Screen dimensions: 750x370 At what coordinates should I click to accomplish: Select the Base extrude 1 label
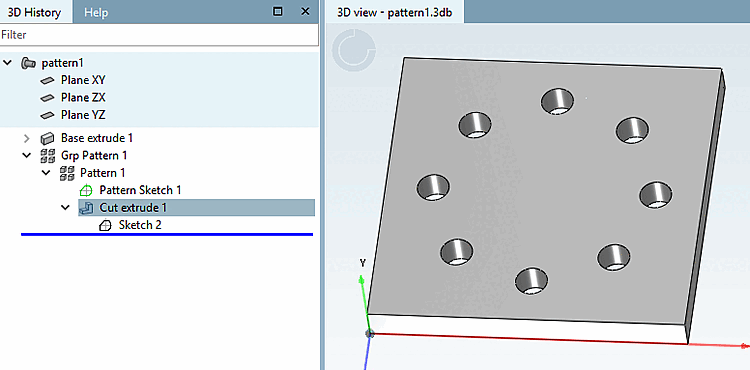(x=97, y=138)
